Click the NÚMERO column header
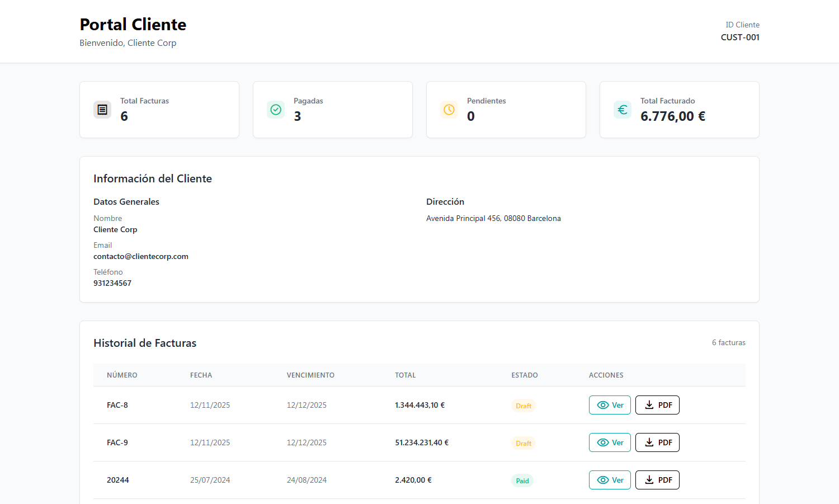The height and width of the screenshot is (504, 839). (x=122, y=375)
